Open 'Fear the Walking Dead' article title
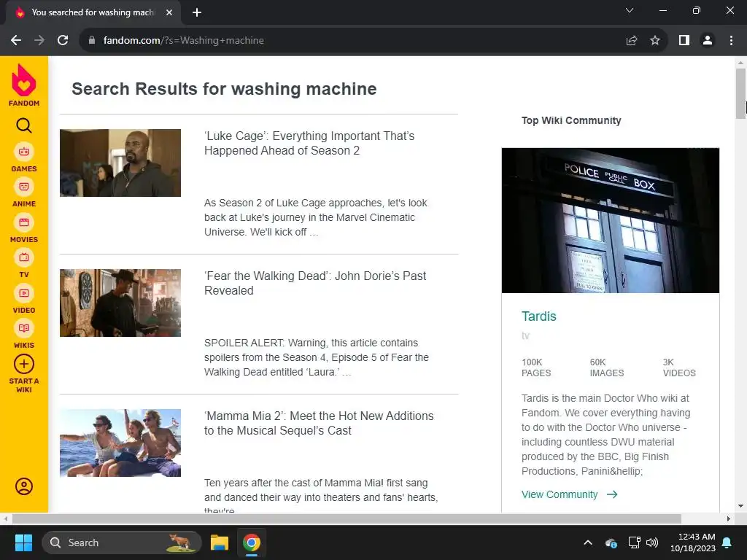 pyautogui.click(x=315, y=284)
